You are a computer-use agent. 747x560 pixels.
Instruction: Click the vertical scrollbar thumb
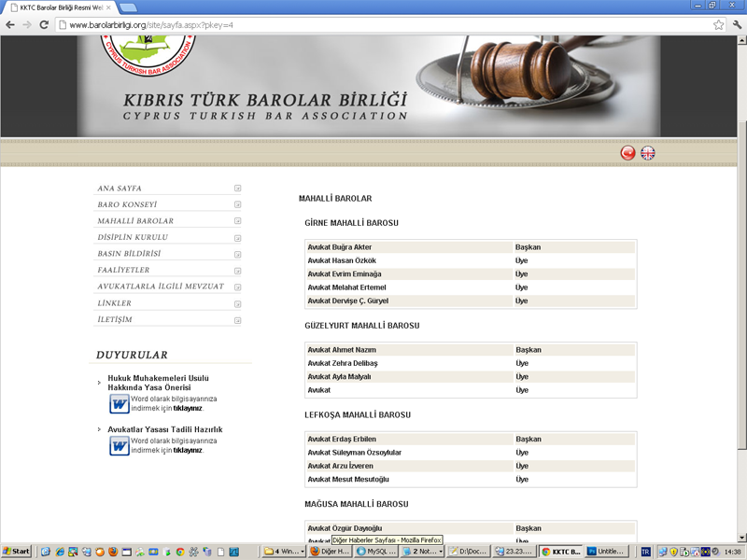(741, 285)
